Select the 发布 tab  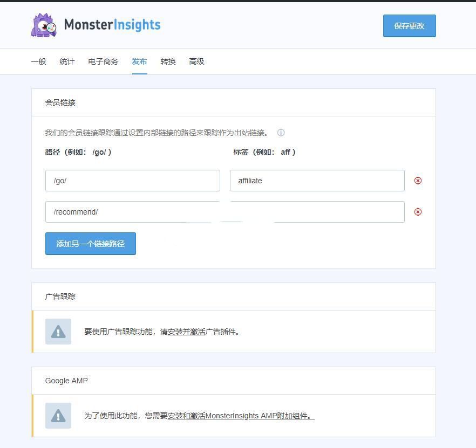pos(139,61)
